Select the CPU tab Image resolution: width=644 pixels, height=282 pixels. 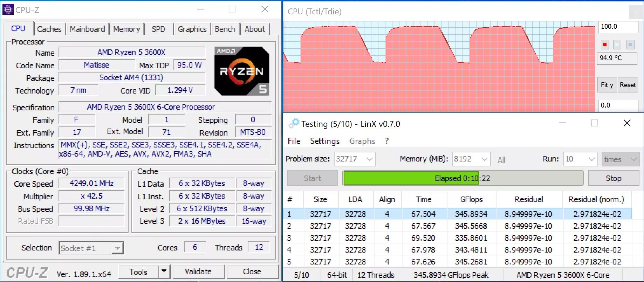click(x=18, y=28)
